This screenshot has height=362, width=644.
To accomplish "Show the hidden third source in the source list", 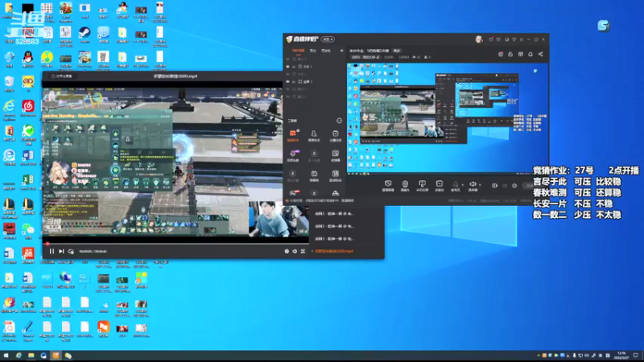I will pyautogui.click(x=288, y=74).
